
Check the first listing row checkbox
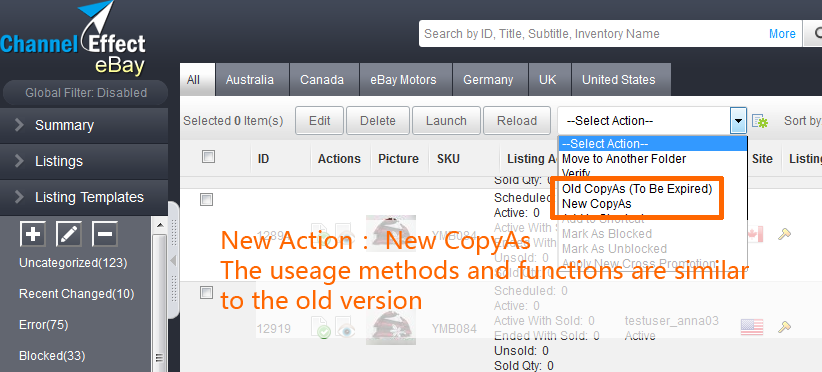coord(207,200)
